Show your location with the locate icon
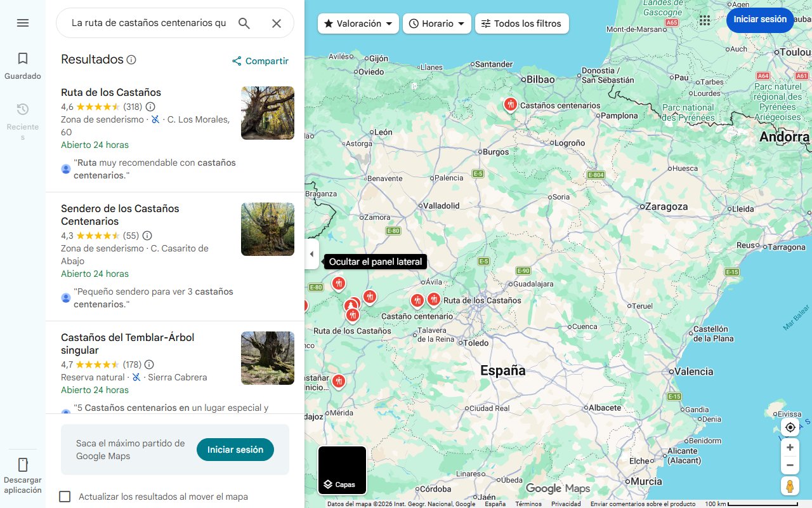This screenshot has height=508, width=812. [x=790, y=427]
